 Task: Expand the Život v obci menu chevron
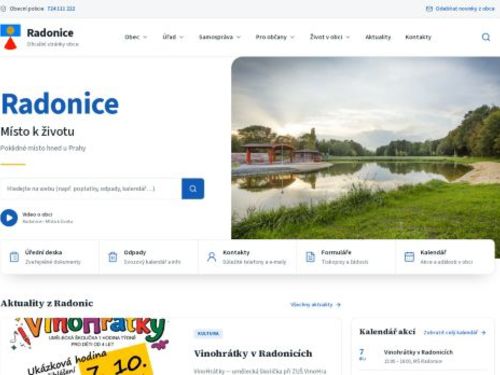[x=348, y=37]
